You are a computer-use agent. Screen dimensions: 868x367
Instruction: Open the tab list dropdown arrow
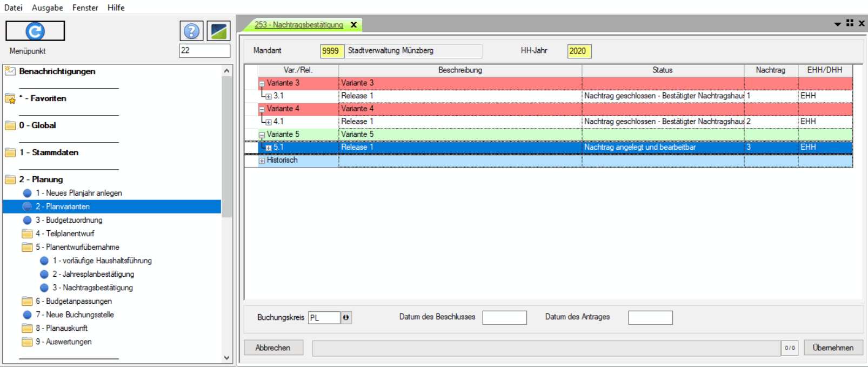click(x=837, y=24)
